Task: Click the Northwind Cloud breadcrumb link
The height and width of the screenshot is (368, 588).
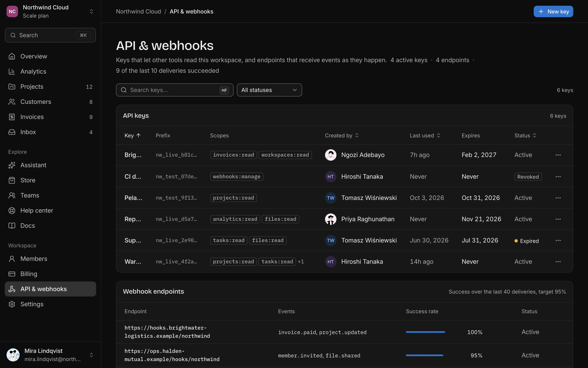Action: point(138,11)
